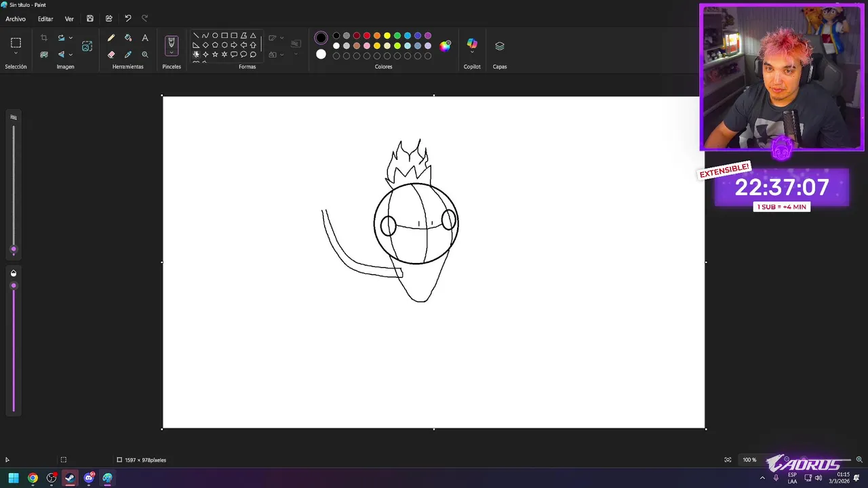Click the Redo arrow icon
The width and height of the screenshot is (868, 488).
(x=144, y=18)
